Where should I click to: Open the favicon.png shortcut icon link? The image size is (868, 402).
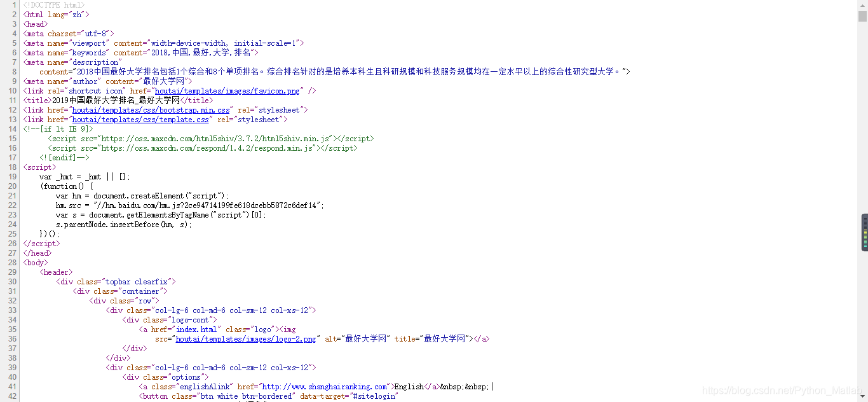pos(226,90)
